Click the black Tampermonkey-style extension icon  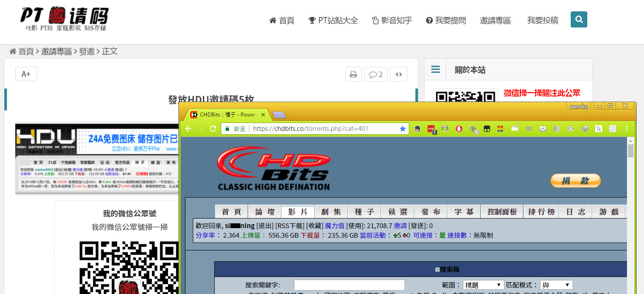(486, 129)
